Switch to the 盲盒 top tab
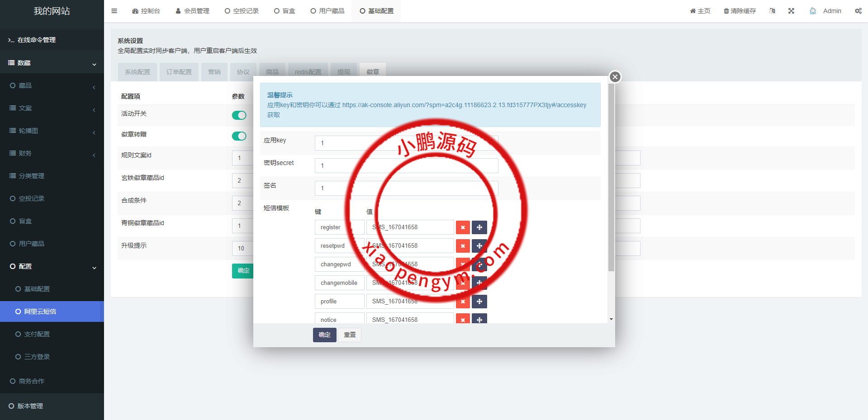Image resolution: width=868 pixels, height=420 pixels. [x=285, y=11]
